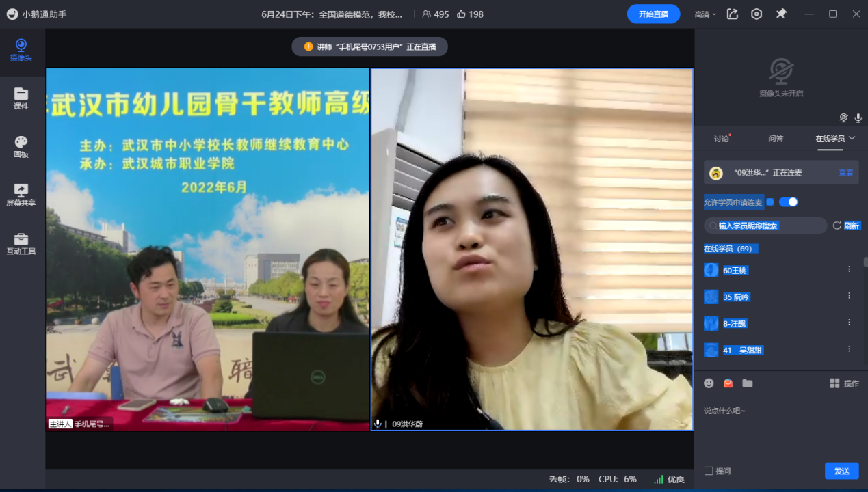Open the more options menu for 8-汪靓
This screenshot has width=868, height=492.
tap(849, 323)
